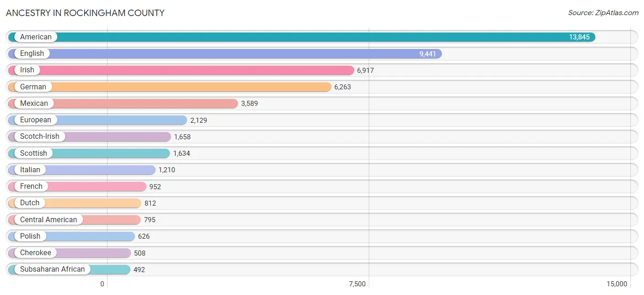Click the 3,589 value beside Mexican
Image resolution: width=644 pixels, height=295 pixels.
coord(250,104)
